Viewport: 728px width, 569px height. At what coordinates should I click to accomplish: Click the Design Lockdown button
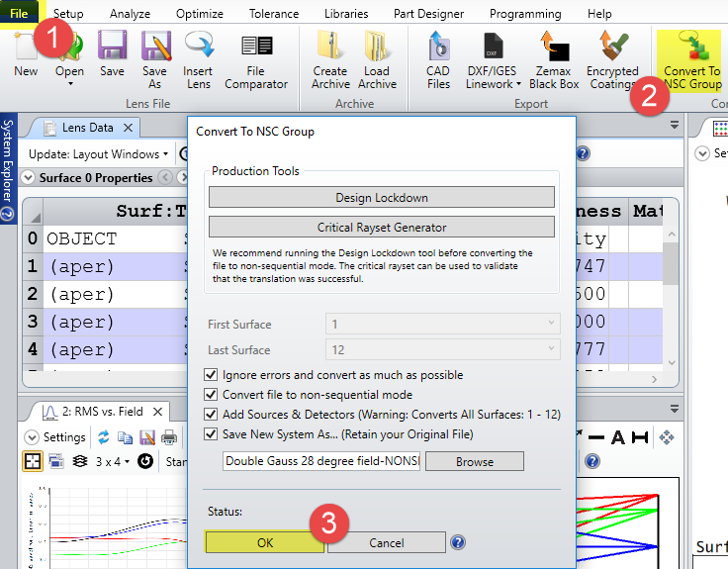pos(382,197)
